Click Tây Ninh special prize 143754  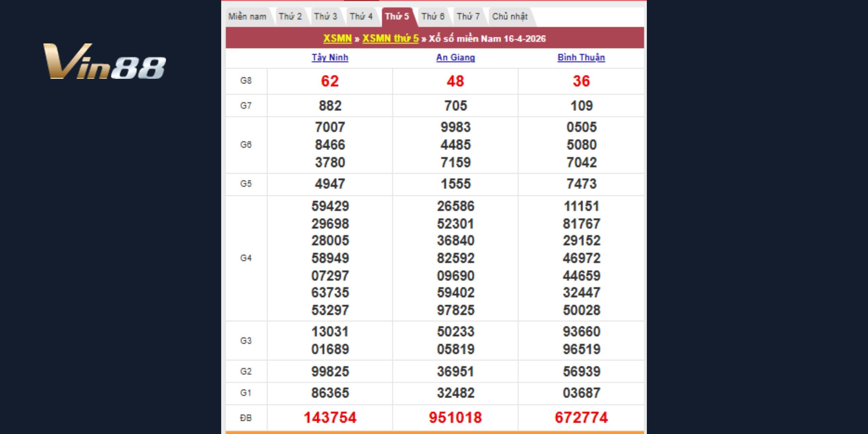tap(330, 417)
